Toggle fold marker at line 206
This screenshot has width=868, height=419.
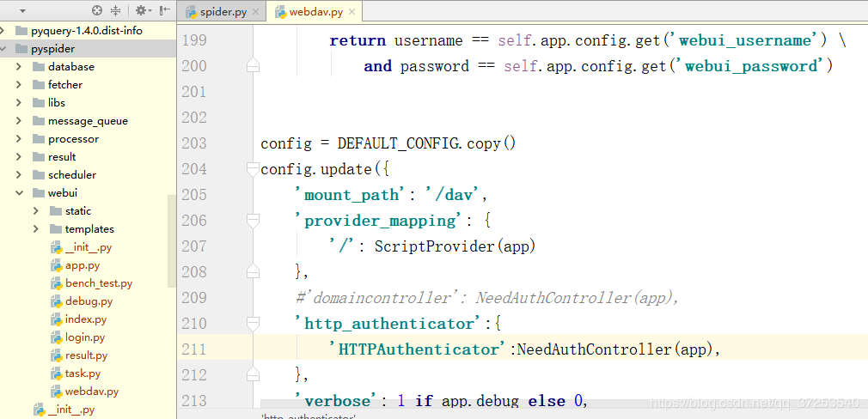(253, 221)
